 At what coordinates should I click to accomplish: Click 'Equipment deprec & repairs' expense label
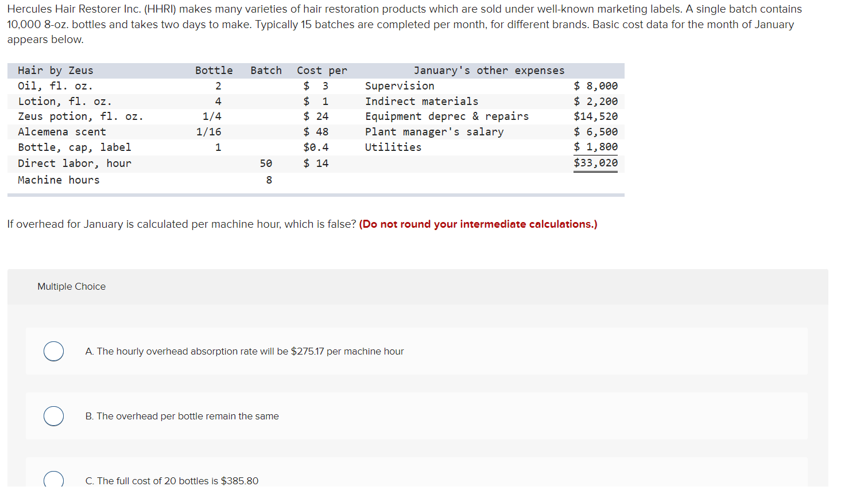click(447, 116)
